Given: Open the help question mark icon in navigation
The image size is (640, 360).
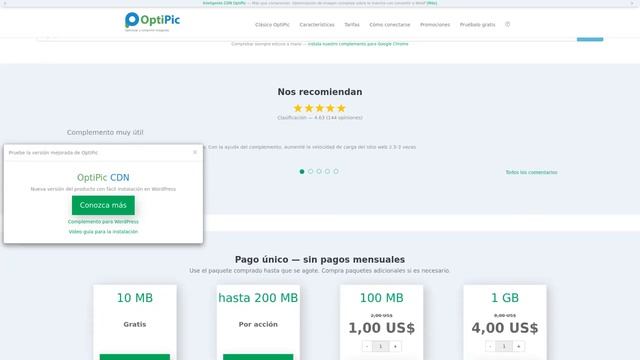Looking at the screenshot, I should (507, 24).
